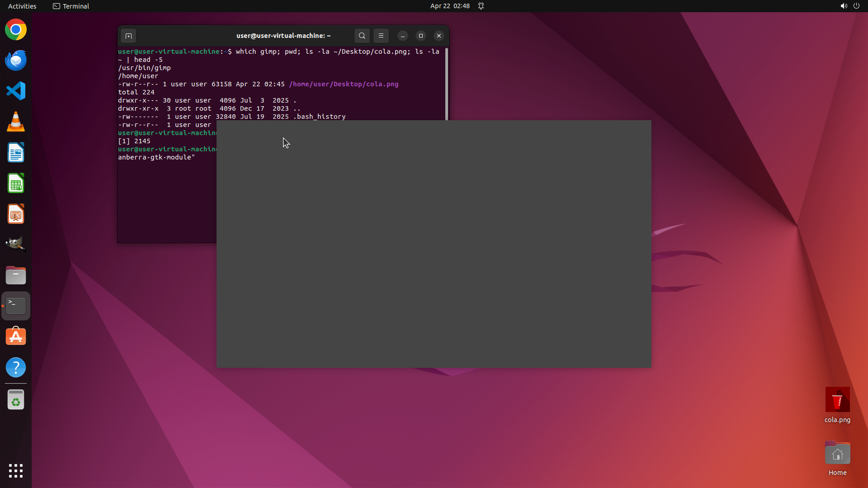Open Visual Studio Code from dock

pos(16,91)
